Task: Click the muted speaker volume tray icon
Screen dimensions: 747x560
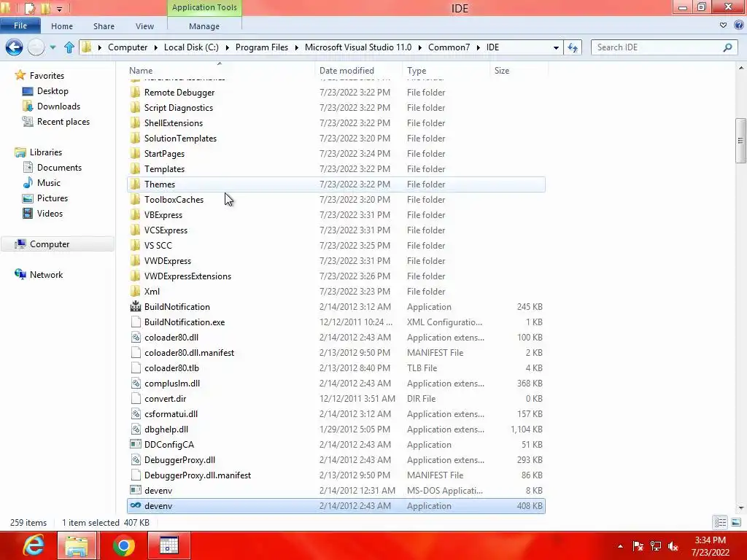Action: coord(673,546)
